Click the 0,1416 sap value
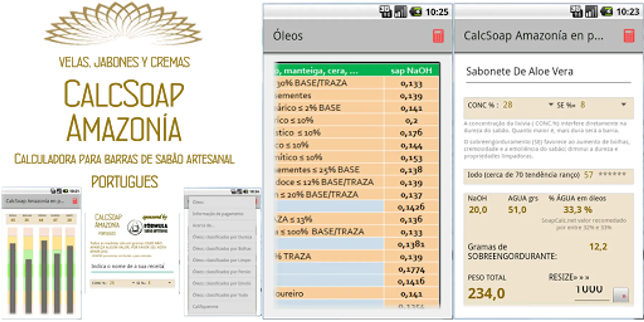The image size is (644, 322). point(411,282)
